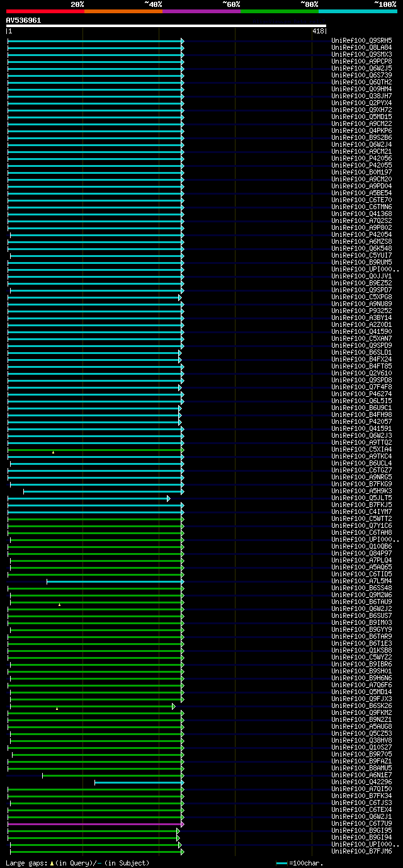Select label UniRef100_B0M197
This screenshot has height=868, width=403.
361,172
